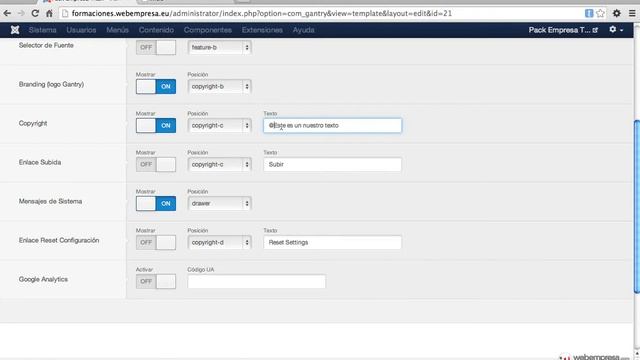Open Copyright position dropdown copyright-c
The width and height of the screenshot is (640, 360).
coord(220,125)
